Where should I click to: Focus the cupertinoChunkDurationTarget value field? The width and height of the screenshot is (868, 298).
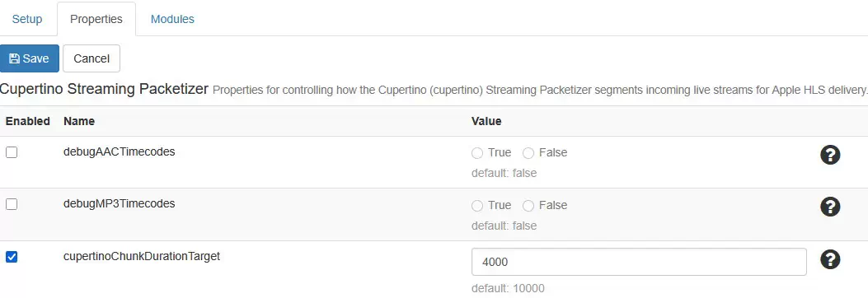(639, 262)
